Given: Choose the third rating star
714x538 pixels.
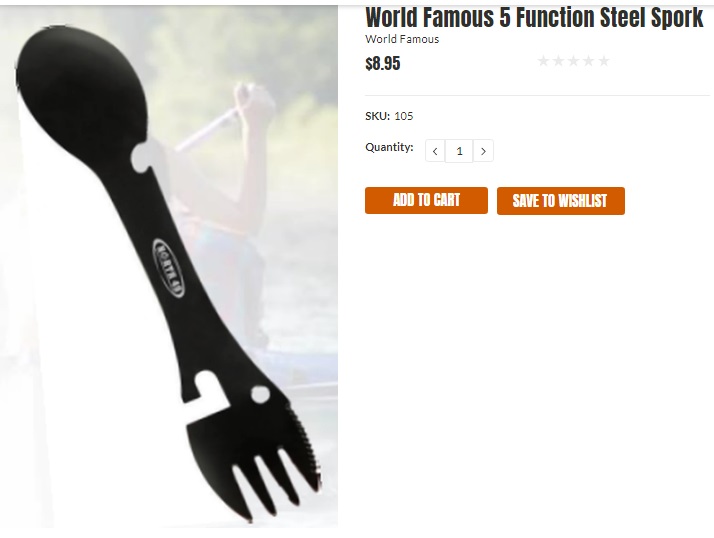Looking at the screenshot, I should click(573, 61).
